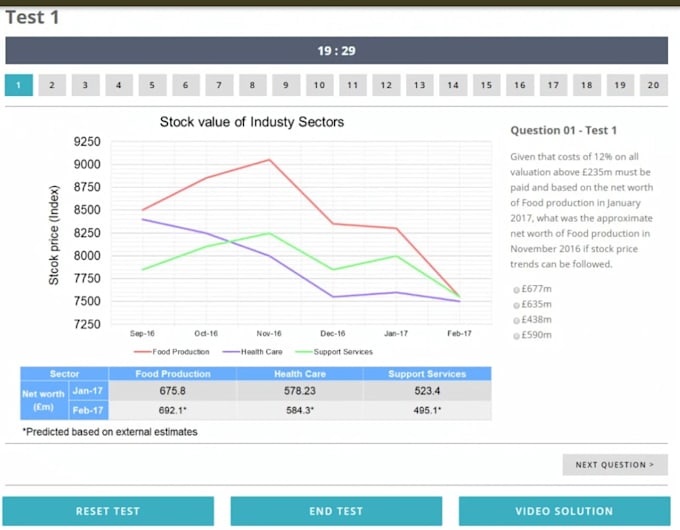Click the 675.8 table cell
Viewport: 680px width, 530px height.
click(x=173, y=391)
